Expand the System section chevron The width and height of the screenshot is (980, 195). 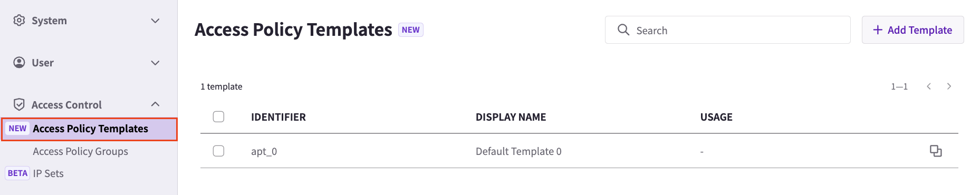coord(155,21)
